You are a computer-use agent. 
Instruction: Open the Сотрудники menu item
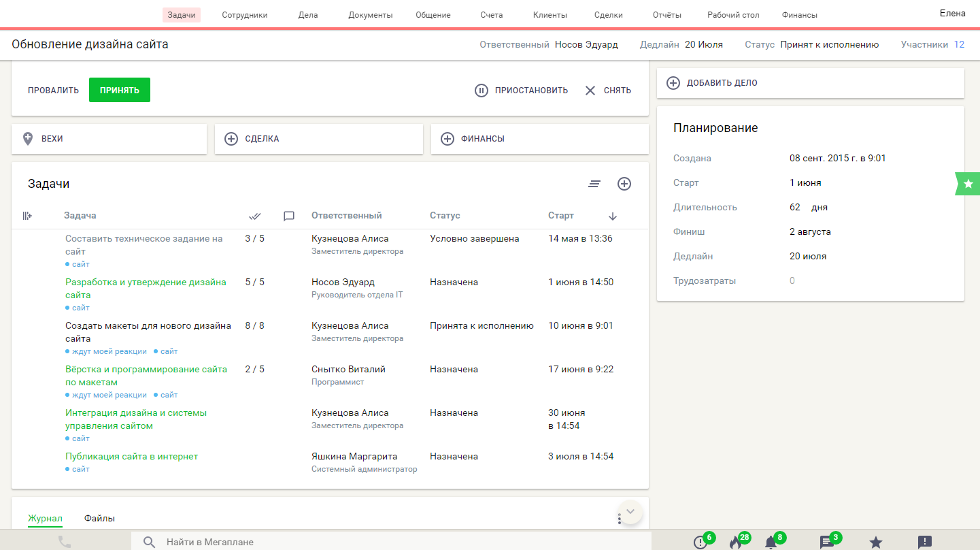pos(245,15)
